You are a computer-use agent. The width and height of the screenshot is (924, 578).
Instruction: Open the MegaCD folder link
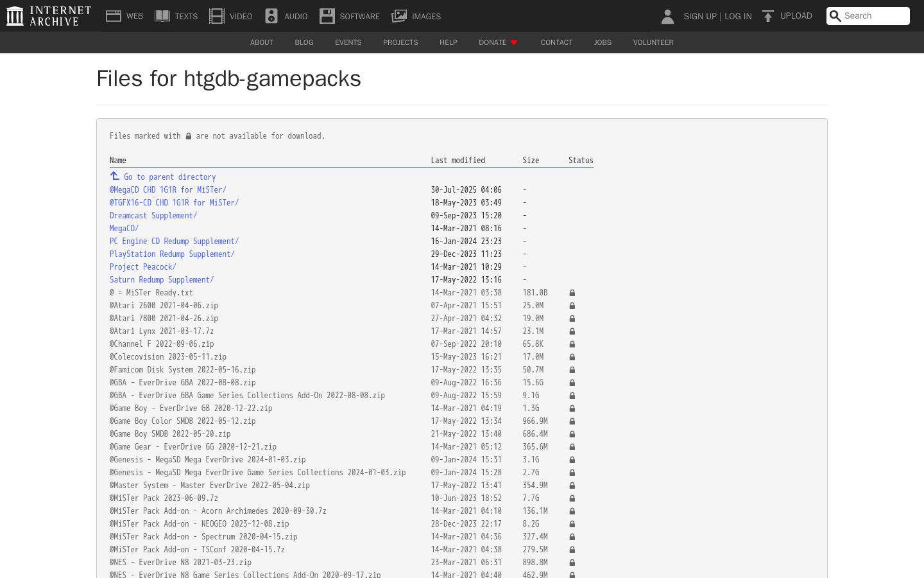[124, 229]
